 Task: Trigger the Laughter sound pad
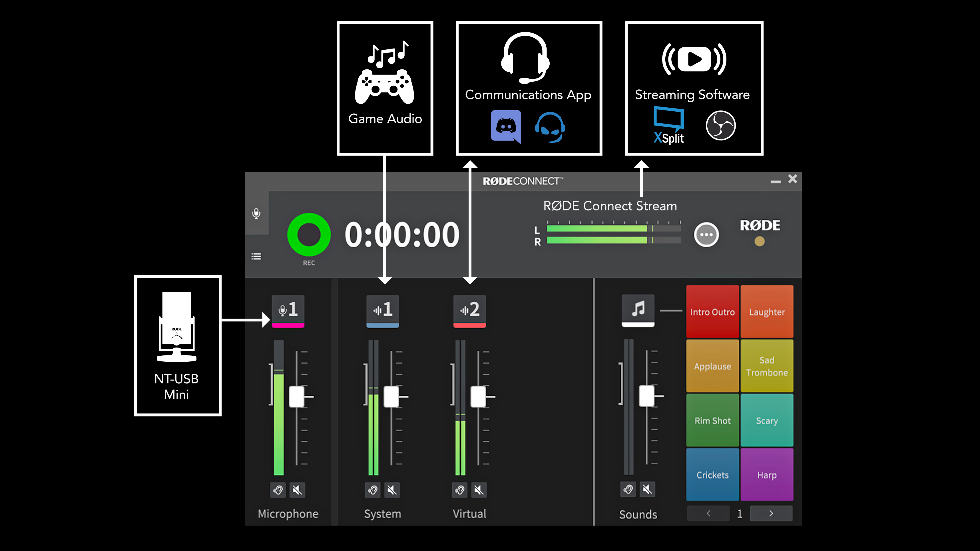(767, 311)
